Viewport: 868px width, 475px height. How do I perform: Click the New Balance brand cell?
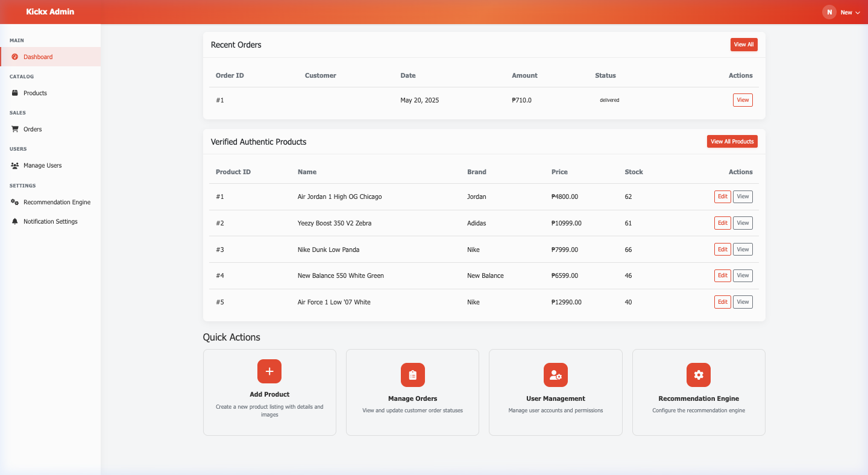pyautogui.click(x=485, y=275)
